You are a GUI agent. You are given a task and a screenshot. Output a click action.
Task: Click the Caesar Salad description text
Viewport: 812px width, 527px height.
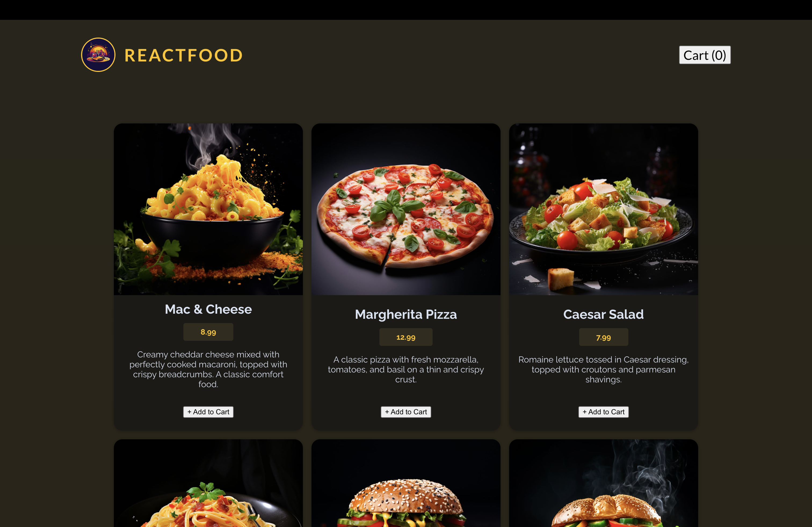click(603, 369)
